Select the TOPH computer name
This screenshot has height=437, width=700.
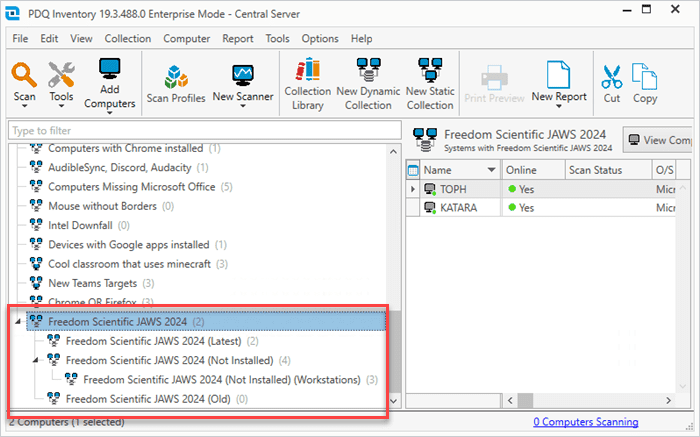point(453,189)
